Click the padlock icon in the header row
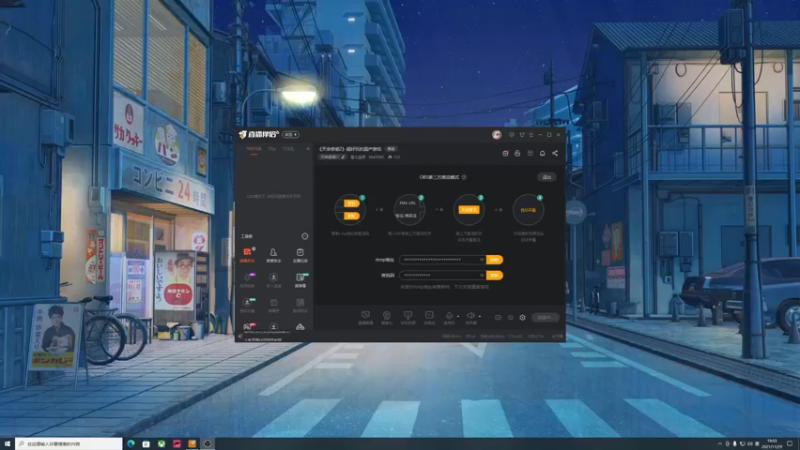This screenshot has width=800, height=450. pyautogui.click(x=517, y=153)
